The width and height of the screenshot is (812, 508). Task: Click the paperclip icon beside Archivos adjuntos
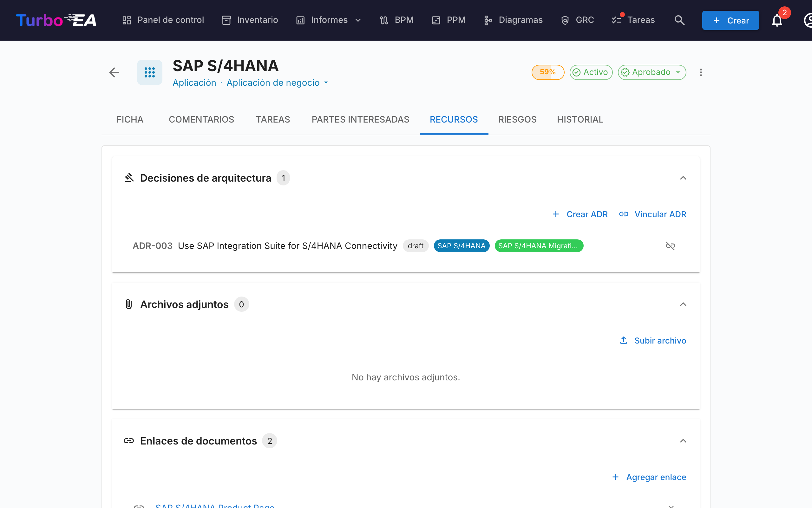(x=129, y=304)
